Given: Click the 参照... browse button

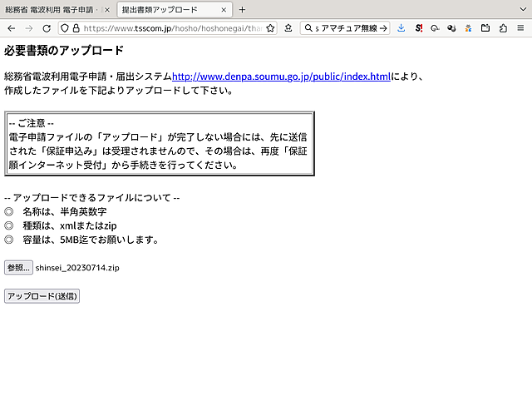Looking at the screenshot, I should point(18,268).
